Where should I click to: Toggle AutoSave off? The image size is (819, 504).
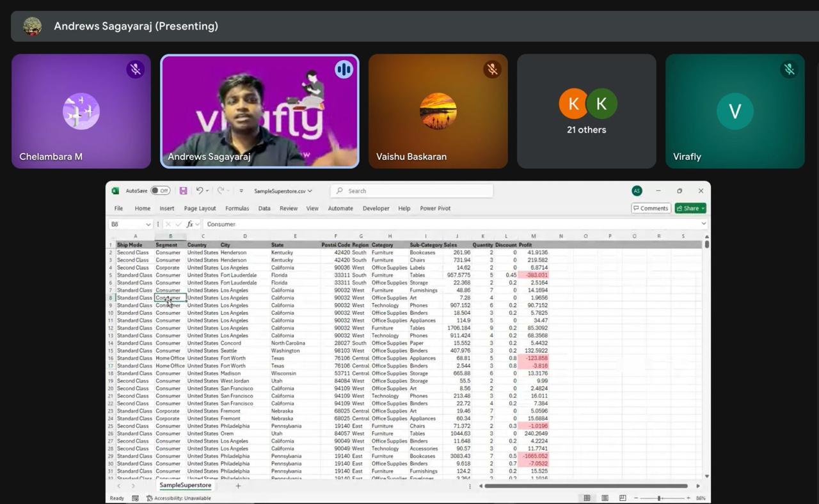tap(156, 190)
